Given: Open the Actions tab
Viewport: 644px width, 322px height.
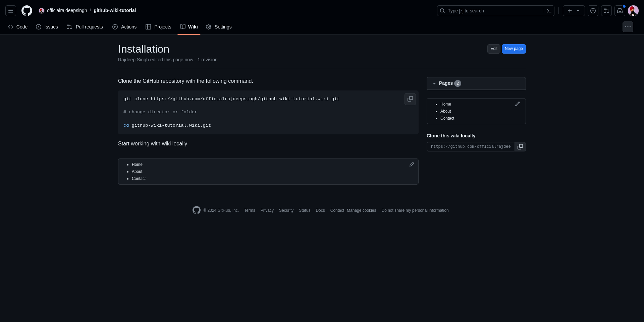Looking at the screenshot, I should coord(124,27).
